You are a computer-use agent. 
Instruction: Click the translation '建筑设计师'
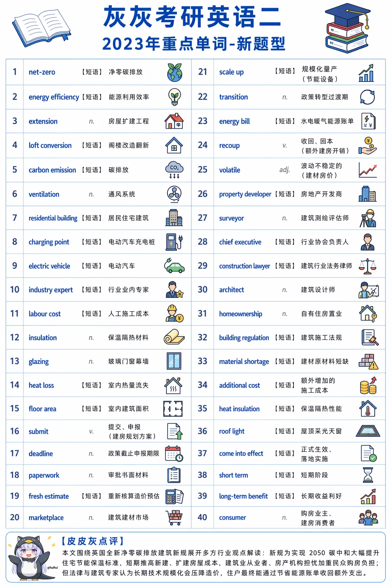click(x=318, y=290)
